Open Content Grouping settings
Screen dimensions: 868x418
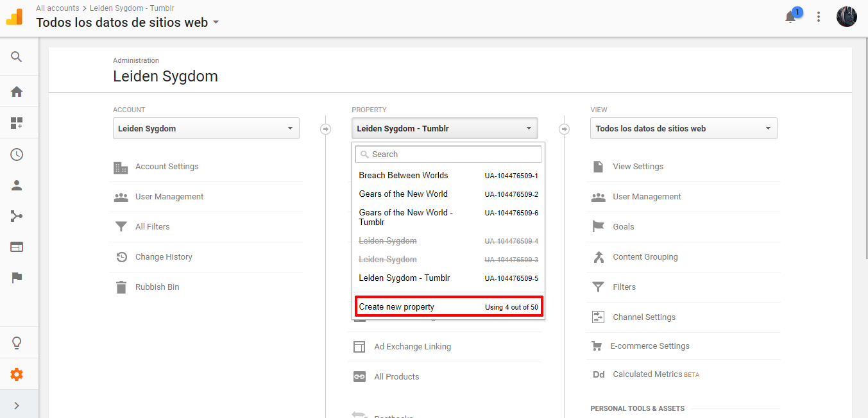[645, 257]
